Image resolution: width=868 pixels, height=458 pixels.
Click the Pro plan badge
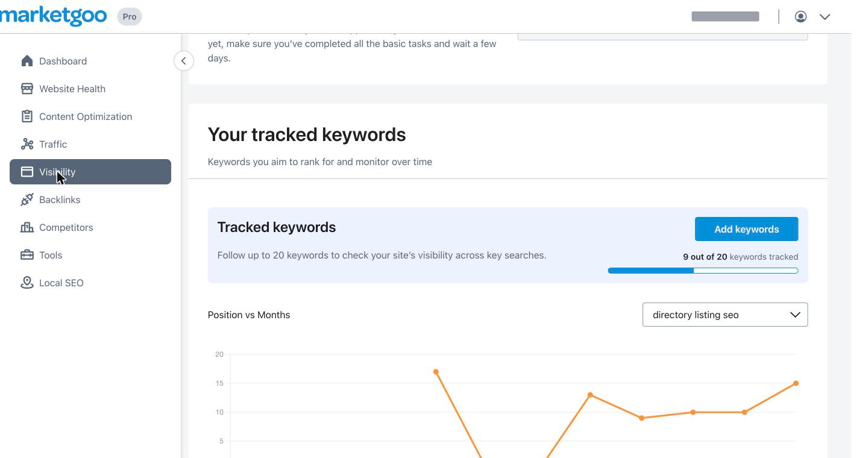click(x=129, y=16)
